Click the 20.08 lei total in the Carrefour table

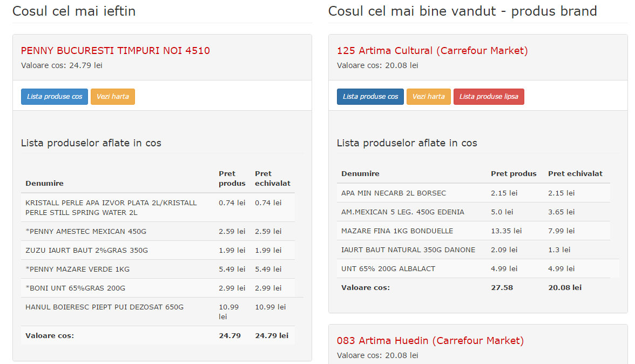click(565, 288)
